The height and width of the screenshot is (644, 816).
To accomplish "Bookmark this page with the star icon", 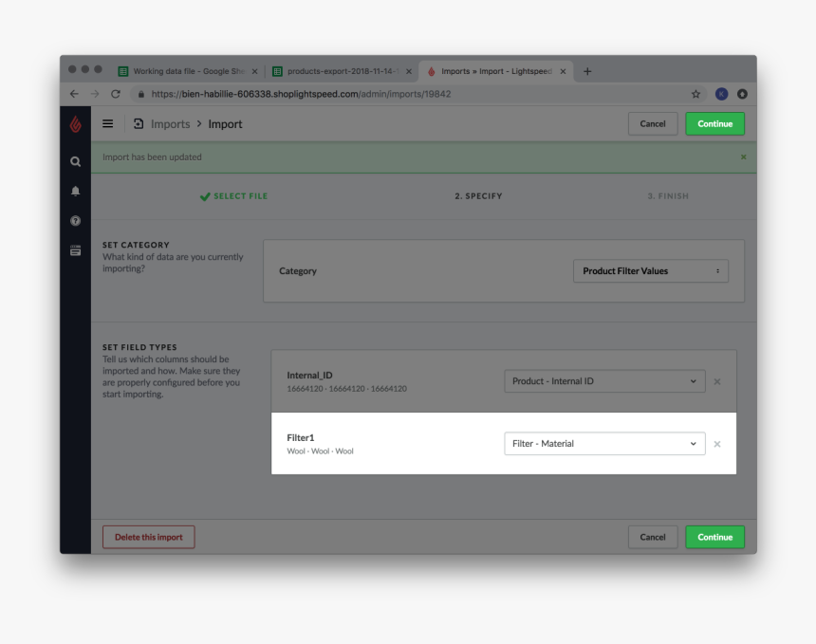I will coord(695,94).
